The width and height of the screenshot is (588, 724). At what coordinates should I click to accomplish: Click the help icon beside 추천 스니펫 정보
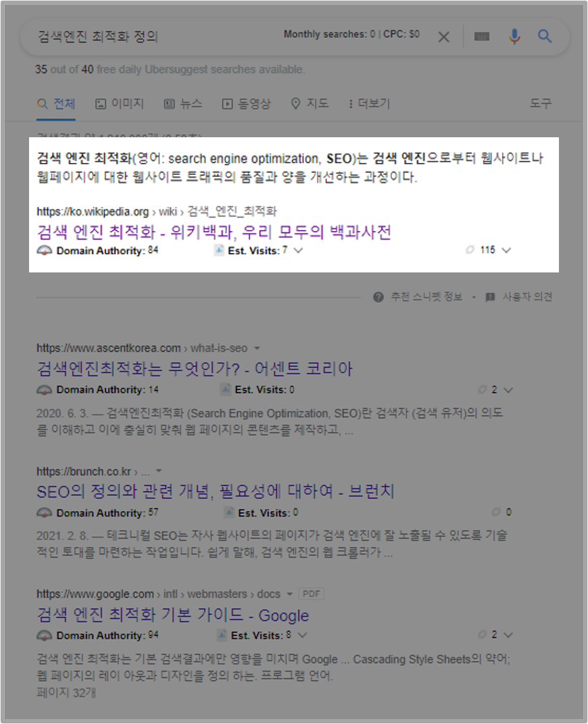tap(378, 296)
